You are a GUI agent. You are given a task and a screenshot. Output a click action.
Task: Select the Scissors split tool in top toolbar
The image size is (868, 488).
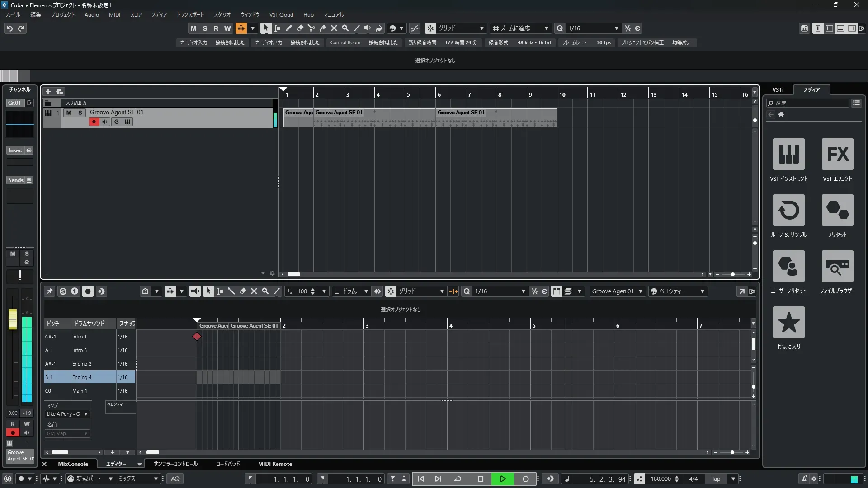[x=311, y=28]
